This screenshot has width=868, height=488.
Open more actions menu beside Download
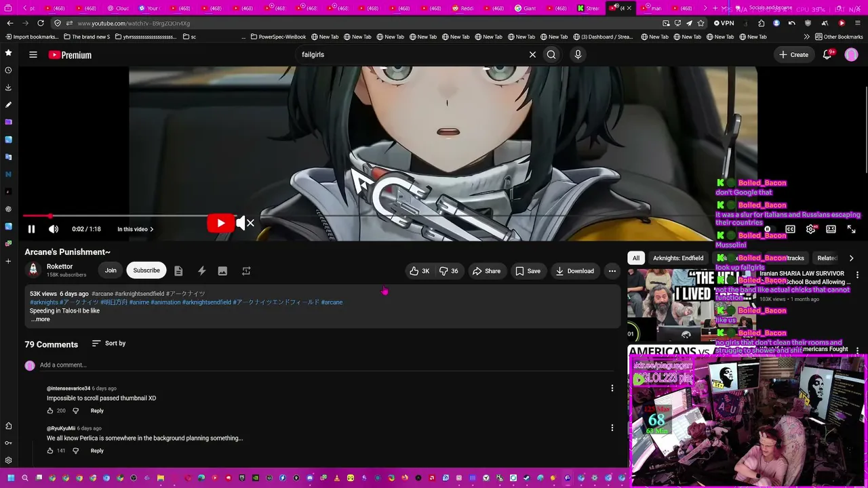click(x=612, y=271)
